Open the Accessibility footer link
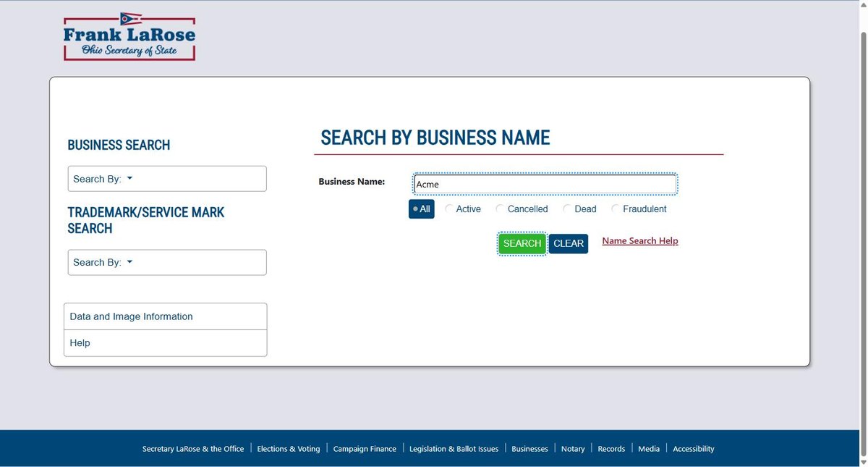 (x=694, y=449)
